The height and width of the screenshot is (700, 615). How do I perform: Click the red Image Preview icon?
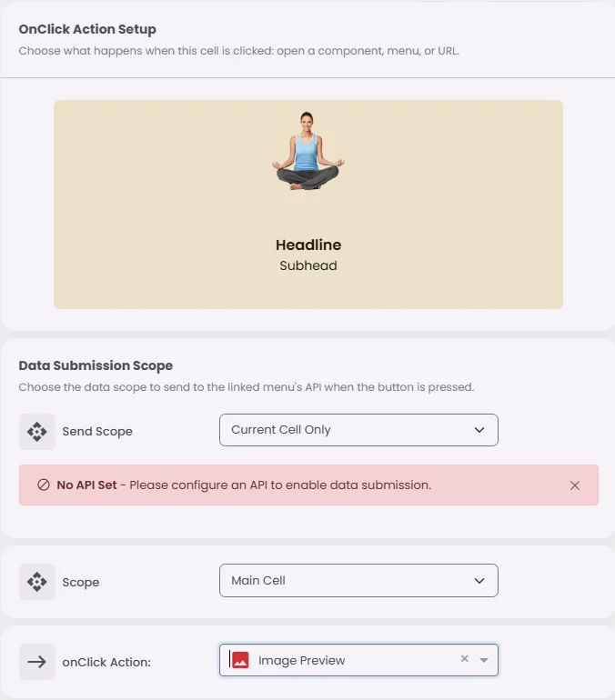[240, 660]
